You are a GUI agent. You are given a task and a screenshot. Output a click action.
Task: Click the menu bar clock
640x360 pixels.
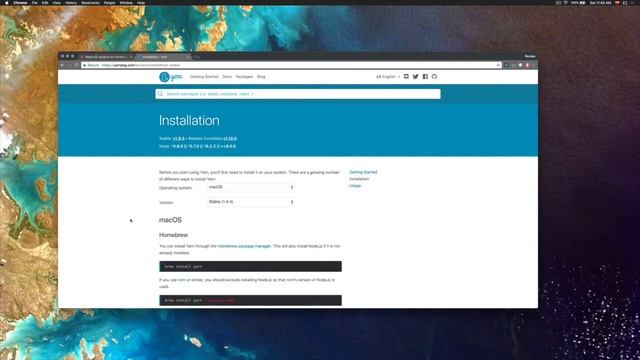600,2
